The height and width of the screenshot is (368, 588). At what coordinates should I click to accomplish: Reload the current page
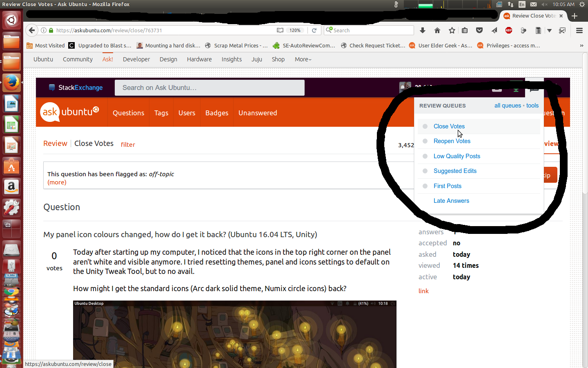click(314, 30)
